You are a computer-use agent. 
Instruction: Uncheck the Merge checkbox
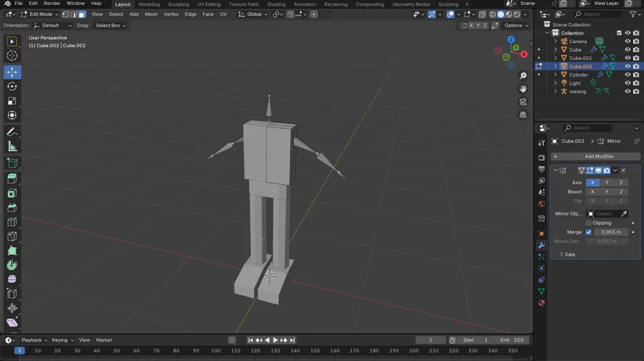click(x=589, y=232)
